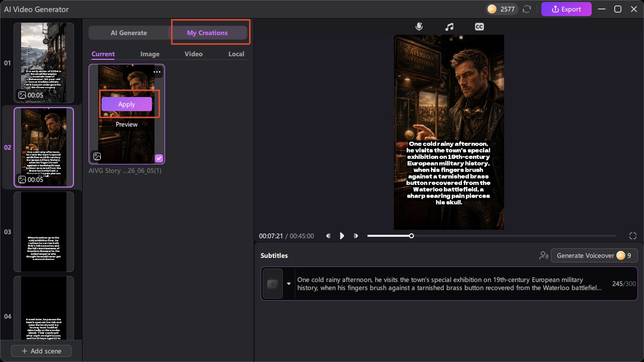Open the three-dot menu on the creation thumbnail

point(157,72)
